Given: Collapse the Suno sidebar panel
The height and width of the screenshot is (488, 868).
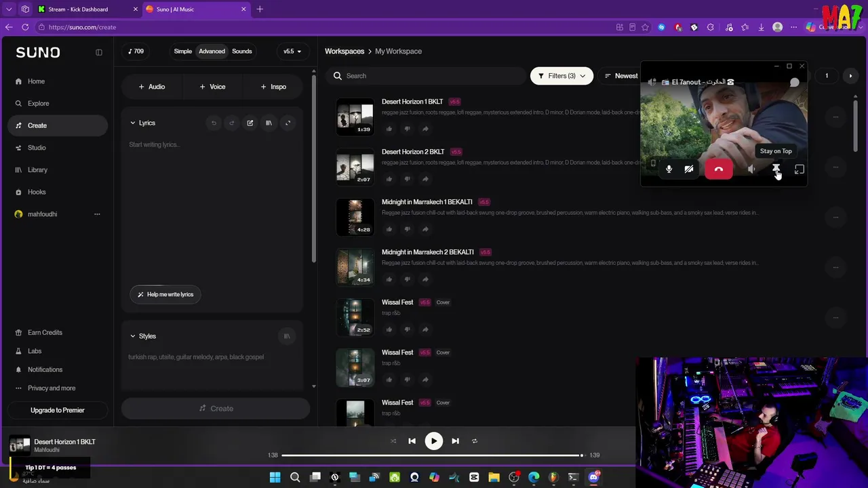Looking at the screenshot, I should [99, 52].
